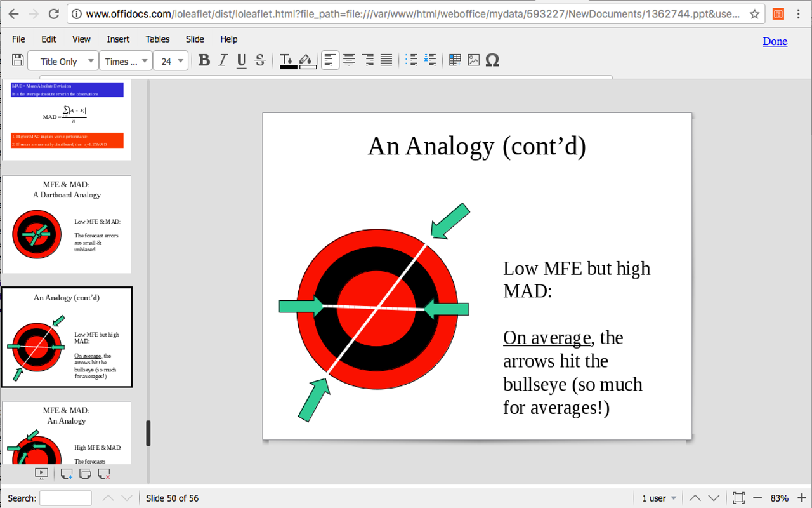Screen dimensions: 812x508
Task: Click the Done link
Action: pyautogui.click(x=775, y=41)
